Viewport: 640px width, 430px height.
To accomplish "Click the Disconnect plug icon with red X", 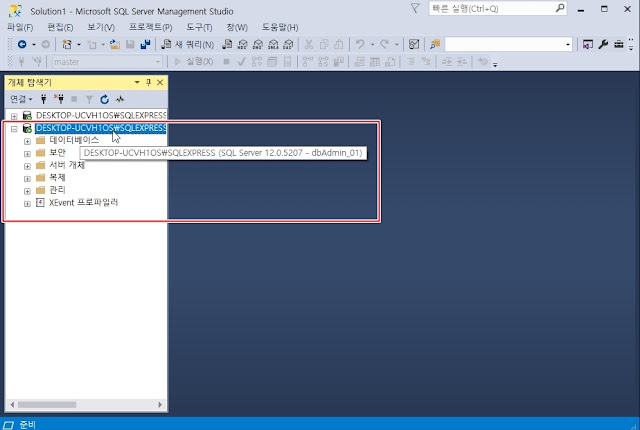I will 59,99.
